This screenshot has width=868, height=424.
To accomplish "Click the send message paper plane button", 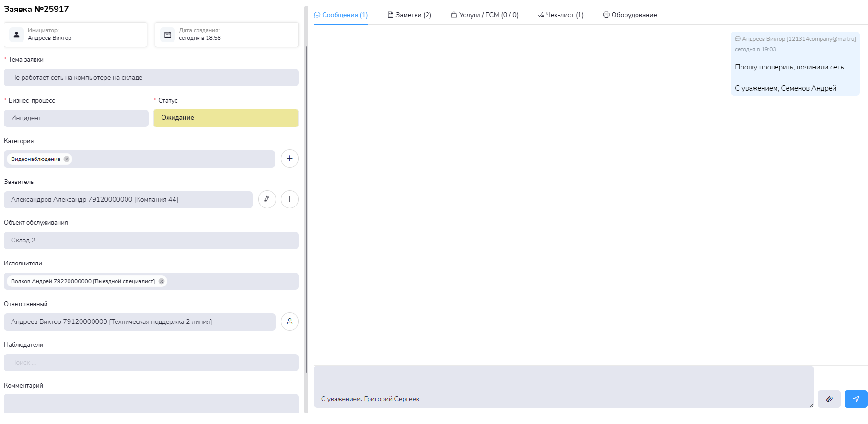I will pos(856,399).
